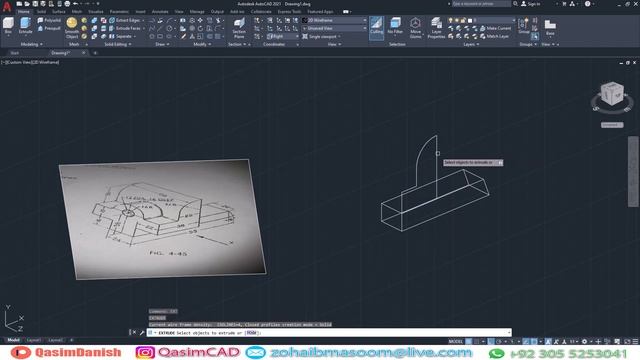640x360 pixels.
Task: Click the Group tool icon
Action: pos(524,26)
